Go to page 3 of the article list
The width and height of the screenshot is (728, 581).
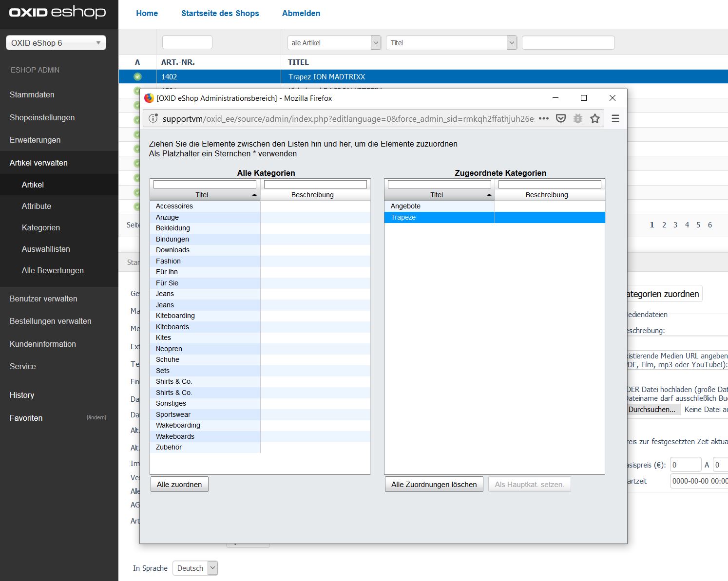pyautogui.click(x=675, y=225)
